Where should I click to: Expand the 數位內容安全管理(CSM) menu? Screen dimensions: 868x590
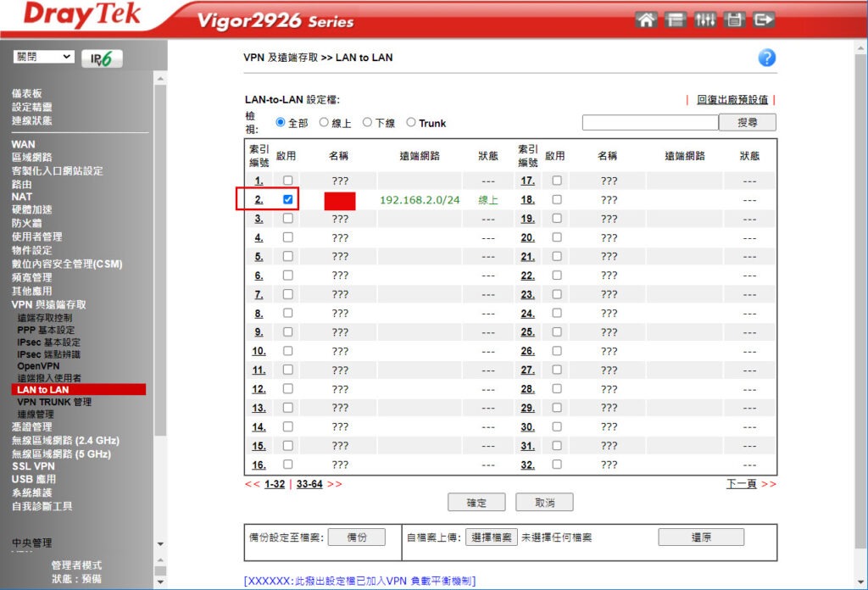point(67,264)
